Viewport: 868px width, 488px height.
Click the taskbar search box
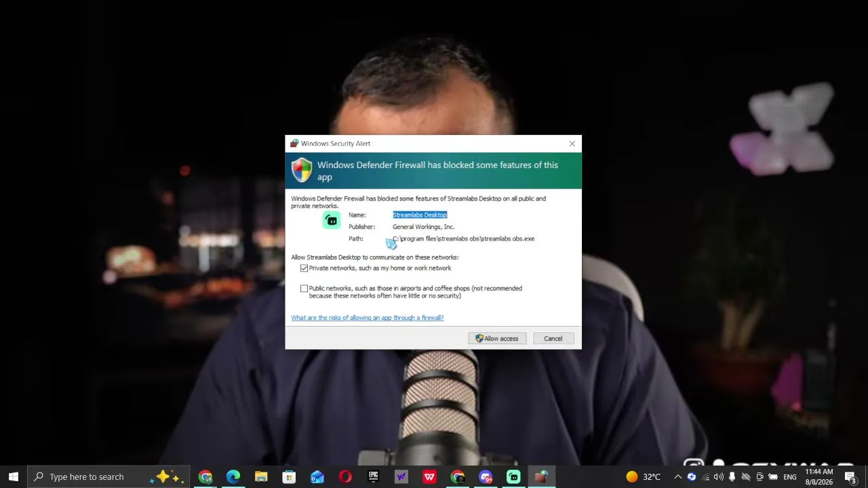[109, 476]
